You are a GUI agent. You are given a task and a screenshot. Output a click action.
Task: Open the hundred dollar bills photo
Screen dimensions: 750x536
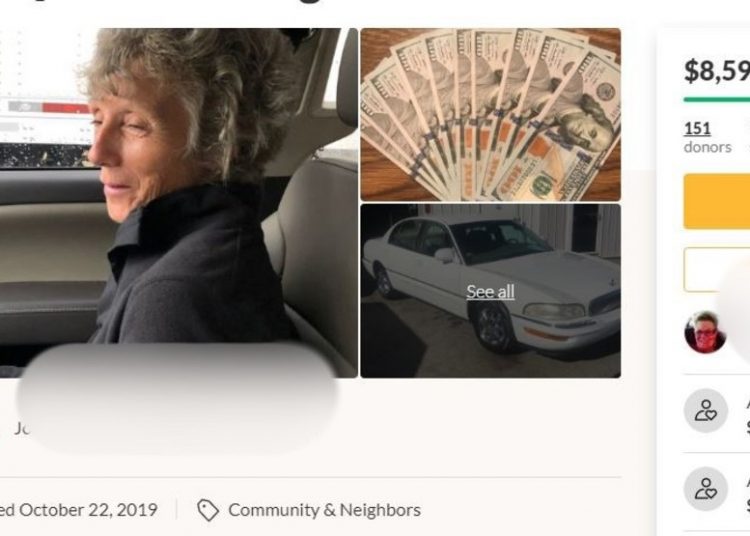pos(490,115)
